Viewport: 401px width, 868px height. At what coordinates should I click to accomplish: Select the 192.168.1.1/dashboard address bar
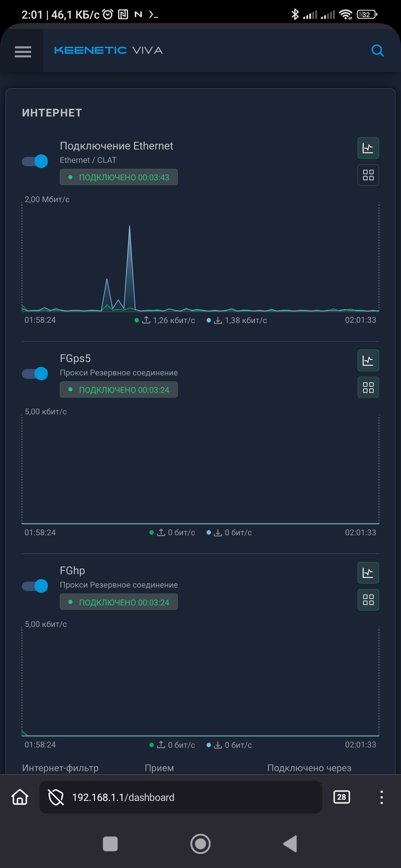pos(181,797)
